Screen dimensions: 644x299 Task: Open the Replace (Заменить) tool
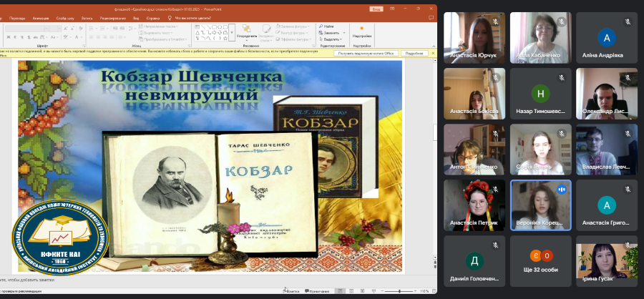coord(331,33)
